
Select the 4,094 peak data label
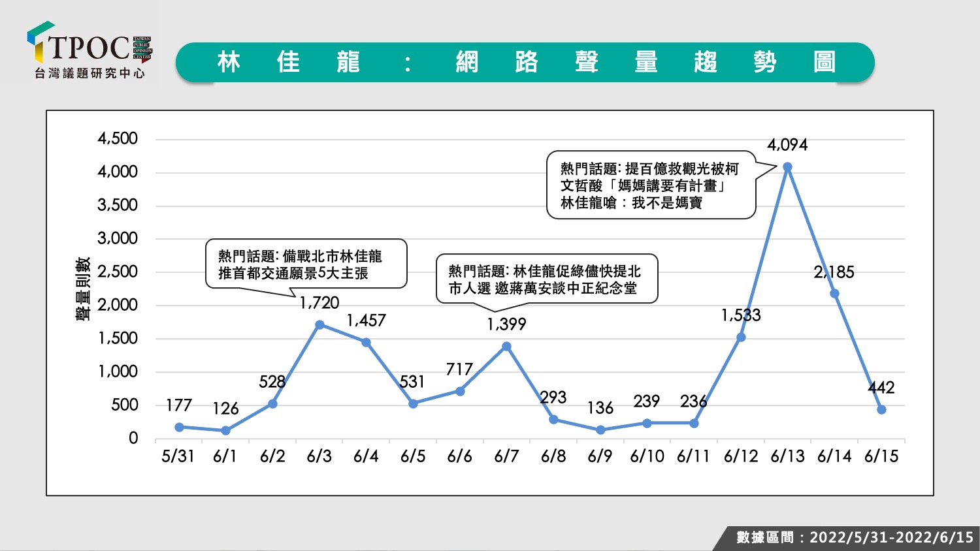787,145
